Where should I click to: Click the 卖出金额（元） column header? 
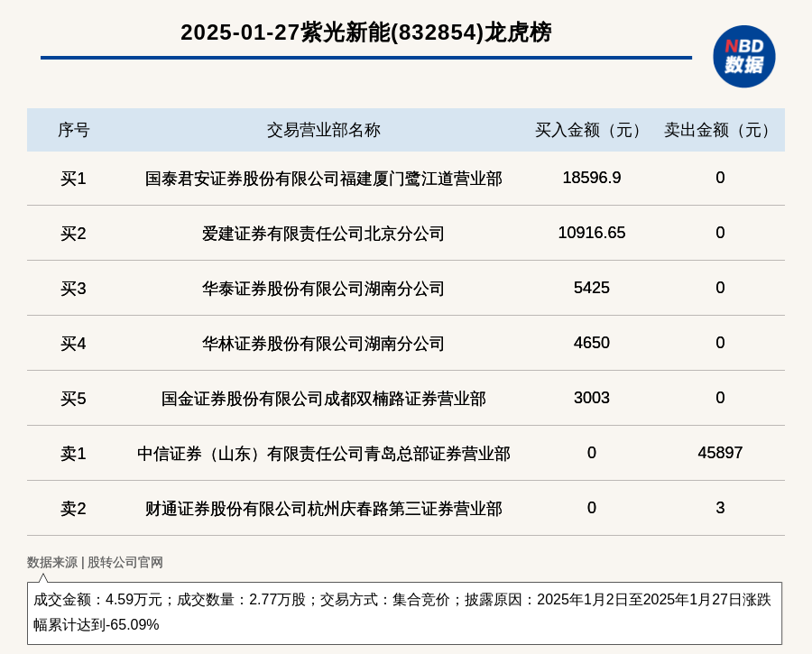[x=720, y=130]
